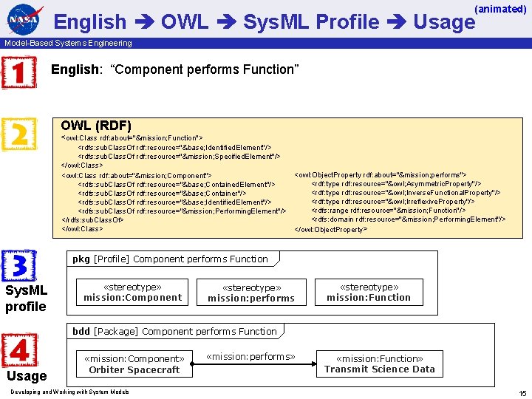Screen dimensions: 532x399
Task: Click subClassOf '&mission;SpecifiedElement' line
Action: [179, 157]
